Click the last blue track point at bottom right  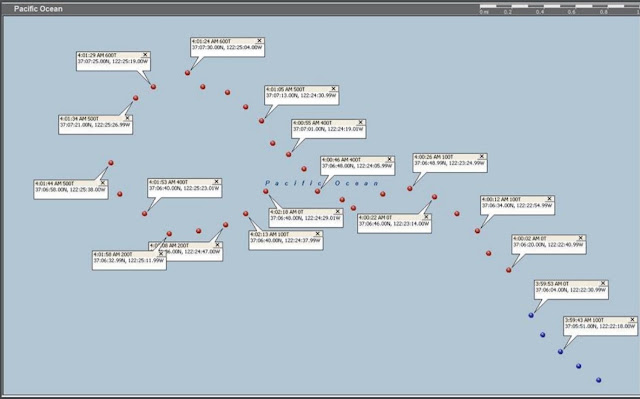pyautogui.click(x=598, y=380)
